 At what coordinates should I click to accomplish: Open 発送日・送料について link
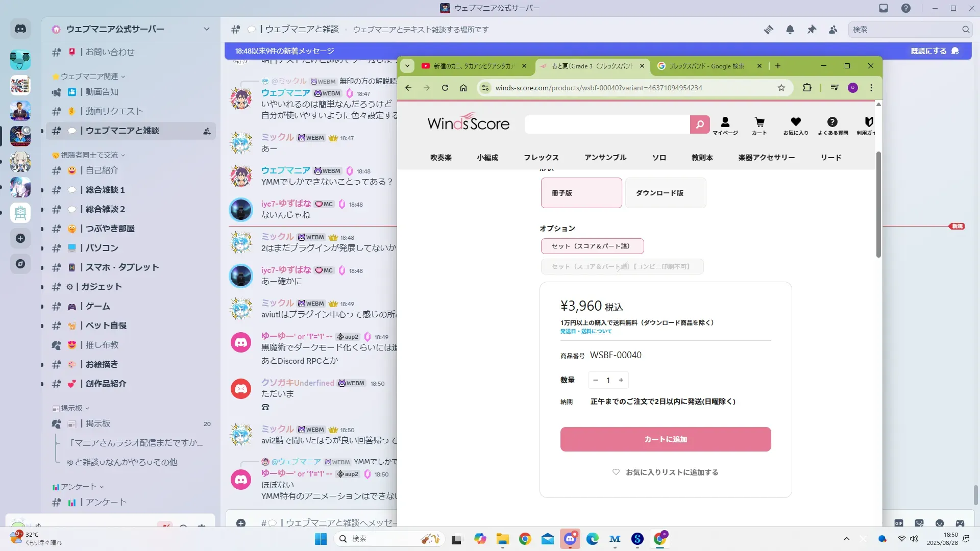[x=585, y=332]
